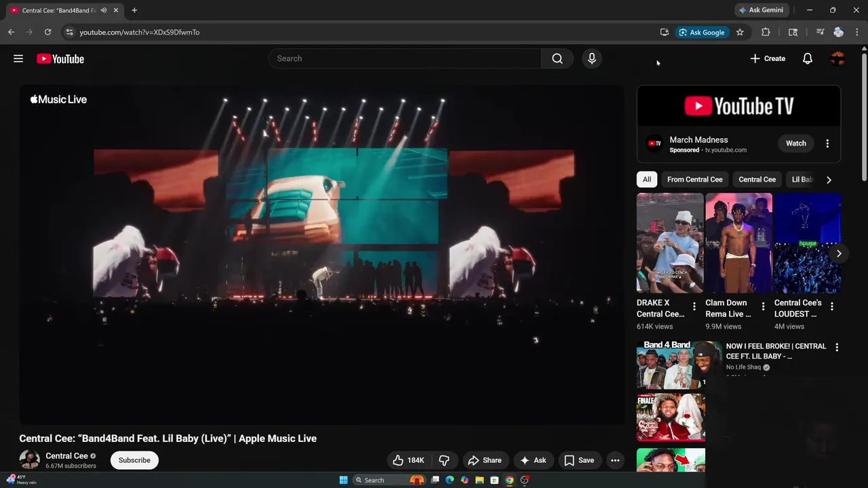Select the Central Cee filter chip
Viewport: 868px width, 488px height.
point(757,180)
